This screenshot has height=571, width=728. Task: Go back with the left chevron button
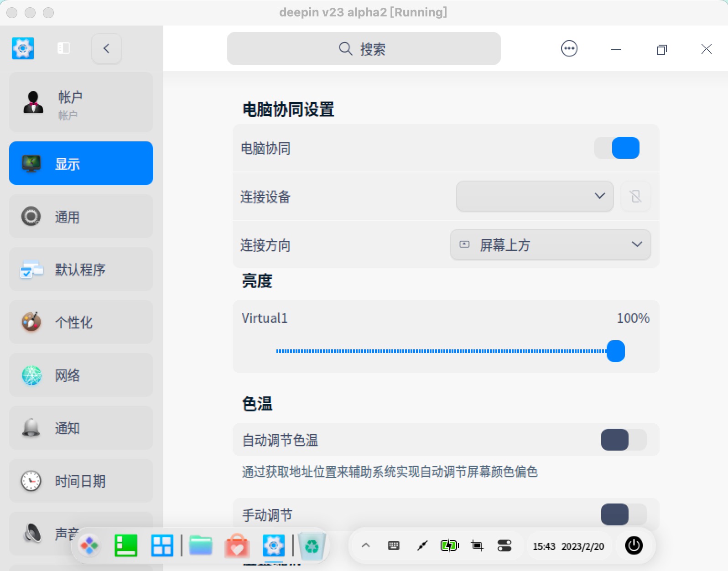click(x=107, y=48)
